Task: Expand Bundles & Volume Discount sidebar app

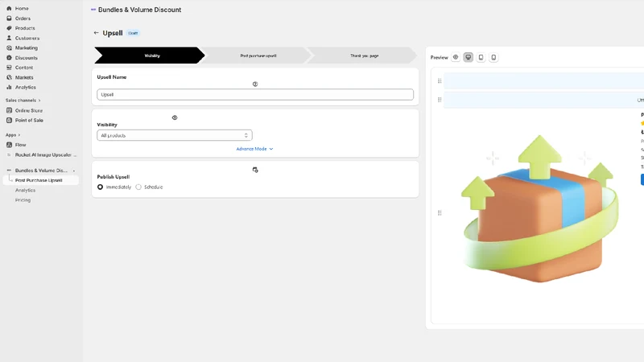Action: click(41, 171)
